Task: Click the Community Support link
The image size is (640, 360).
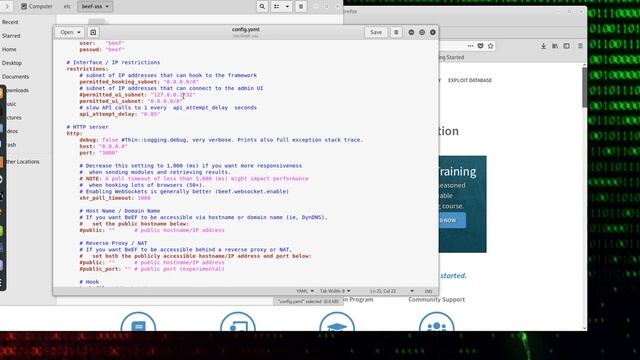Action: (436, 300)
